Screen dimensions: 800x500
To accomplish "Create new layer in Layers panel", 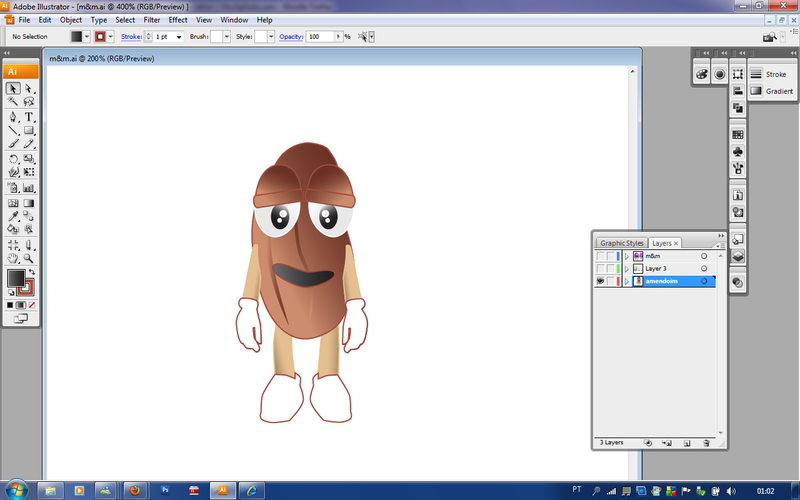I will tap(687, 443).
